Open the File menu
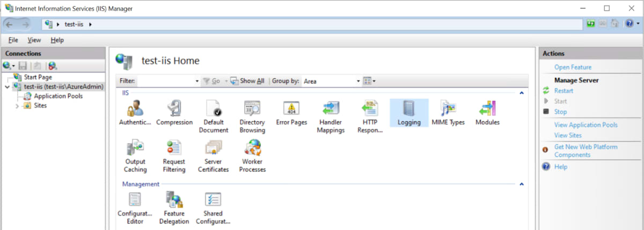Screen dimensions: 644x230 pyautogui.click(x=13, y=40)
